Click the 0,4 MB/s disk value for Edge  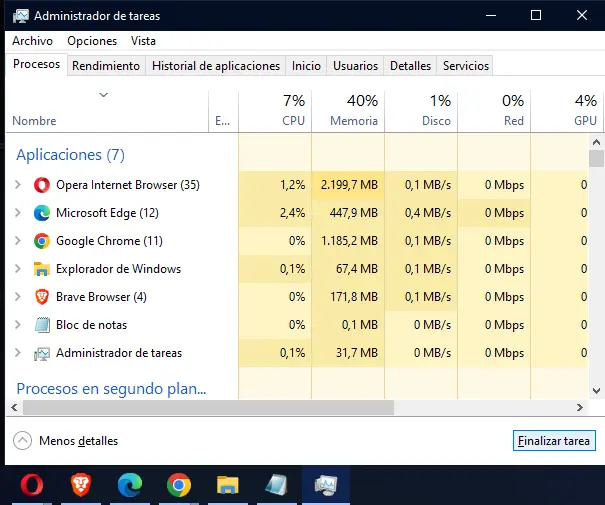(428, 213)
